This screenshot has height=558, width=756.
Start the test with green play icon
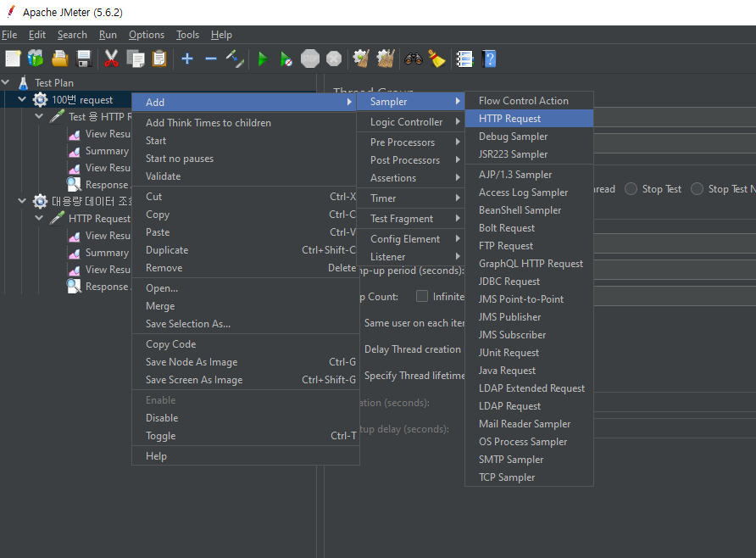coord(263,59)
